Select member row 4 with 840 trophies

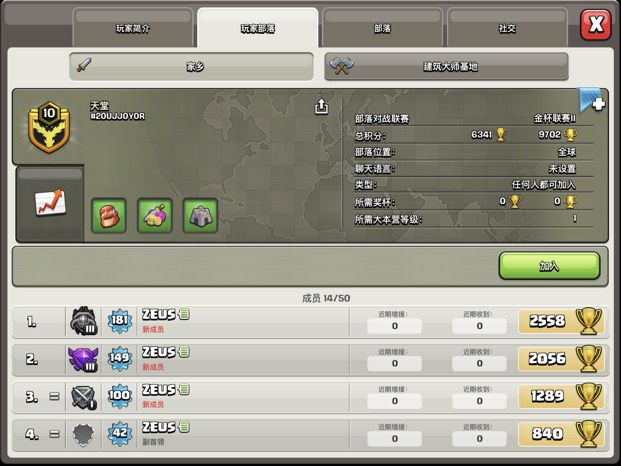point(310,435)
